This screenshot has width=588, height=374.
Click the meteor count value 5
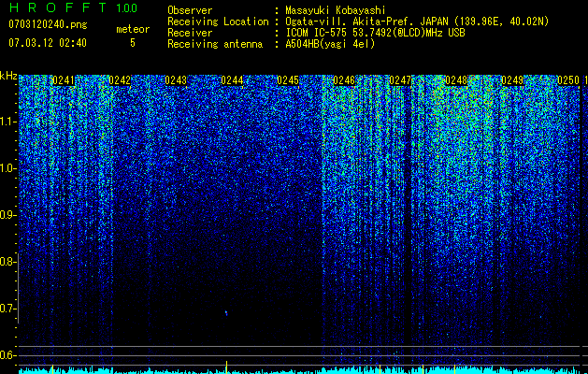pyautogui.click(x=133, y=43)
